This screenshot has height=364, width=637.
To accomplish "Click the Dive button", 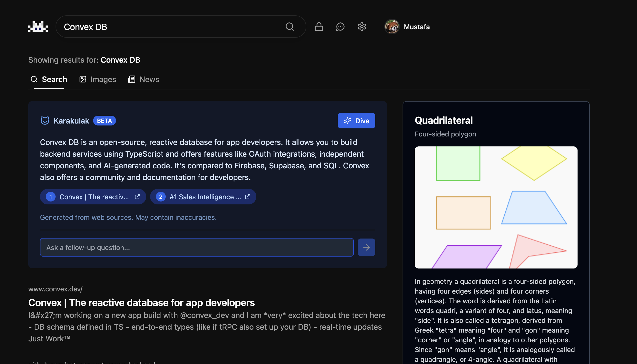I will coord(356,121).
